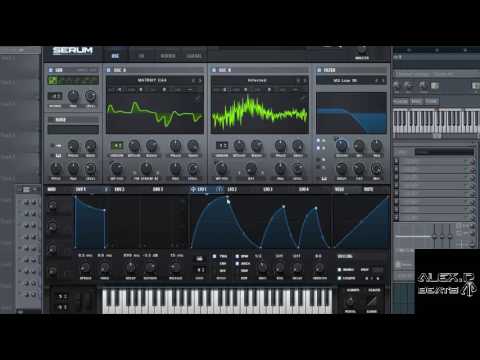Click OSC A warp FM knob
The height and width of the screenshot is (360, 480).
[x=146, y=169]
